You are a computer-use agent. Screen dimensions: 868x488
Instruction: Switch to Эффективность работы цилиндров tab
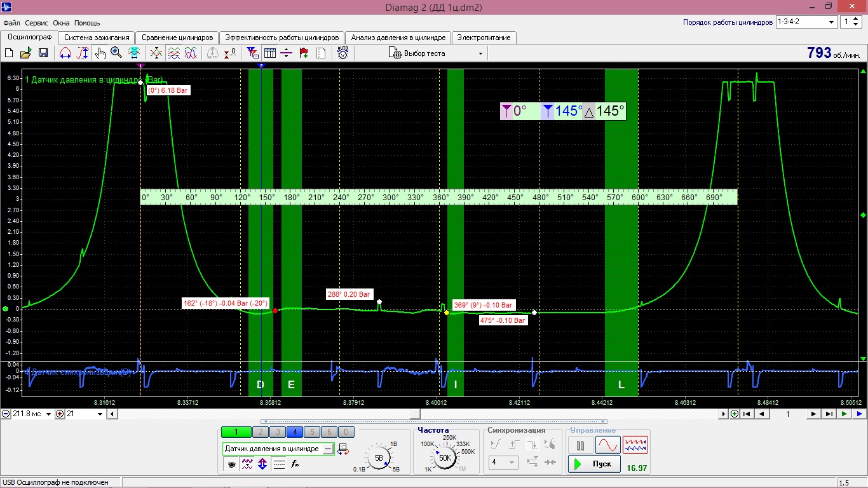[282, 37]
